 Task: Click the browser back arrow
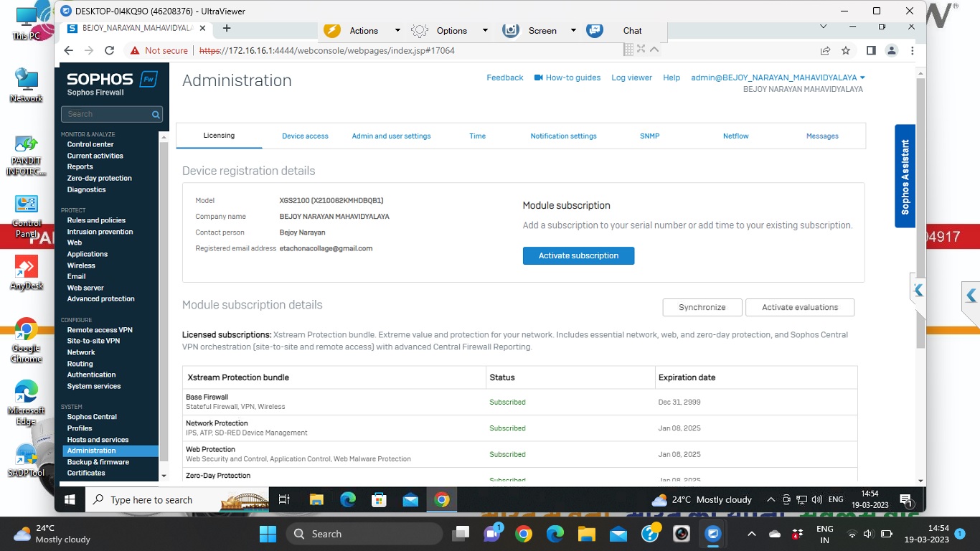tap(69, 50)
